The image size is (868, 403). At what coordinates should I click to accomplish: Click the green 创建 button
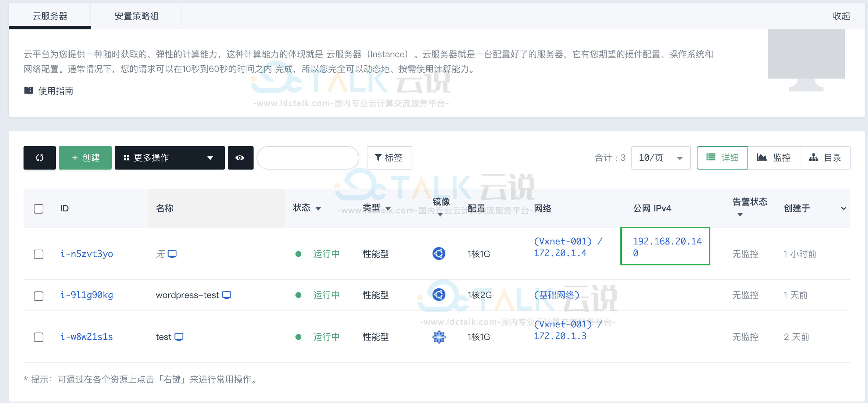point(85,158)
